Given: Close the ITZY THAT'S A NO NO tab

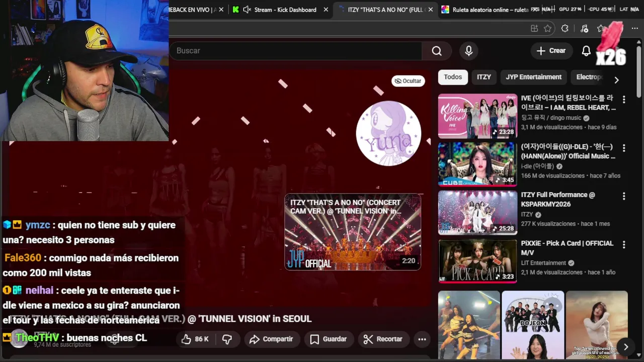Looking at the screenshot, I should click(x=431, y=10).
